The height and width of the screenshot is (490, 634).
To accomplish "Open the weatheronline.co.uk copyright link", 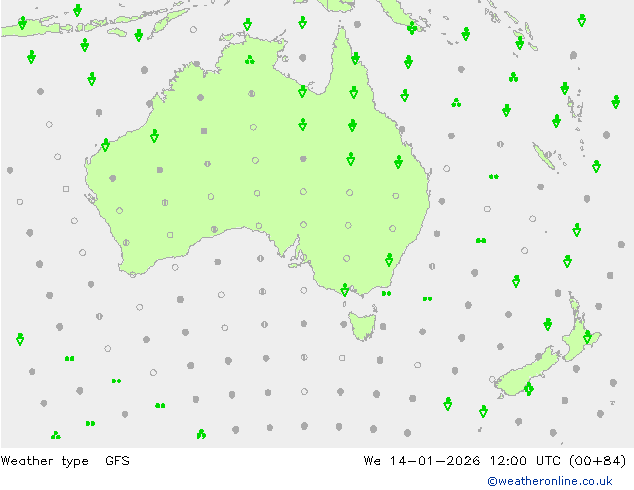I will 550,481.
